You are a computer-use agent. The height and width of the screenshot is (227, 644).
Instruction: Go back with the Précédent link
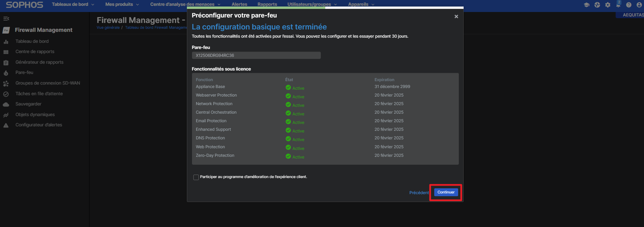419,193
